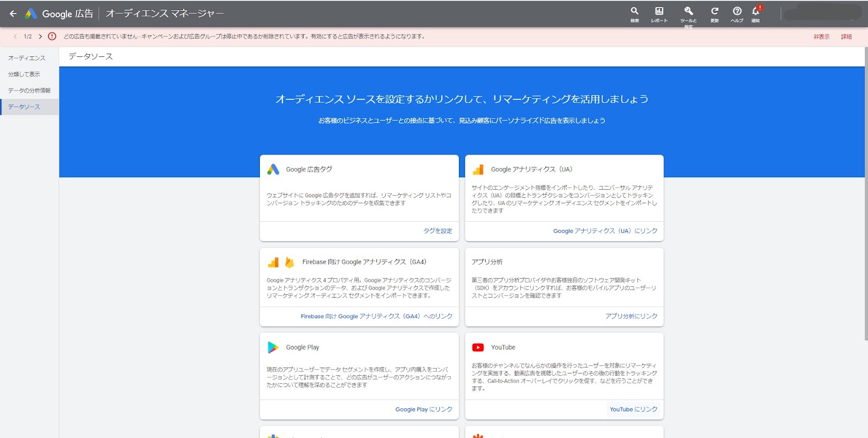The height and width of the screenshot is (438, 868).
Task: Click the アプリ分析 card title
Action: pos(487,262)
